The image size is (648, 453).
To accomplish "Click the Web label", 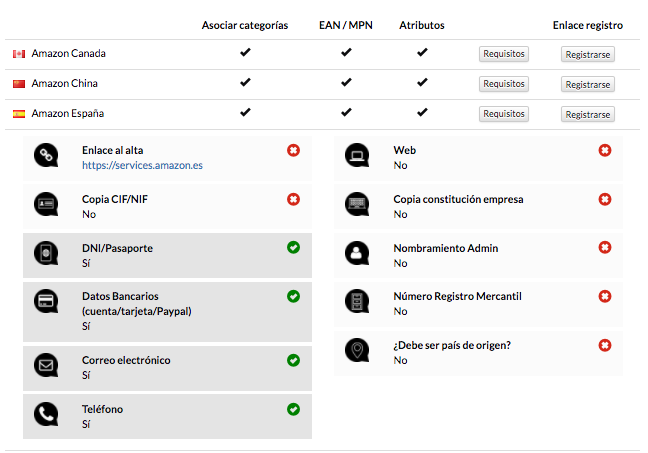I will tap(405, 150).
